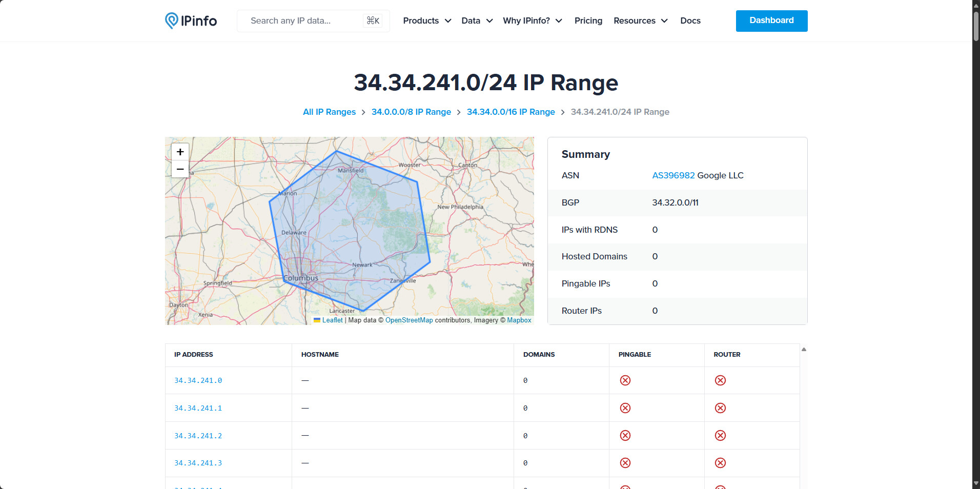Zoom out on the map
Image resolution: width=980 pixels, height=489 pixels.
[180, 169]
